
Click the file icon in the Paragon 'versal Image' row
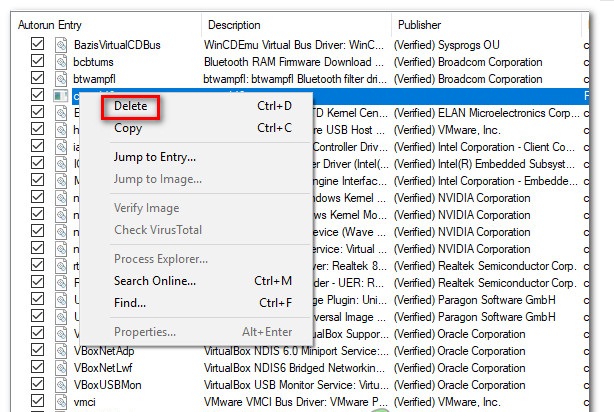point(61,317)
